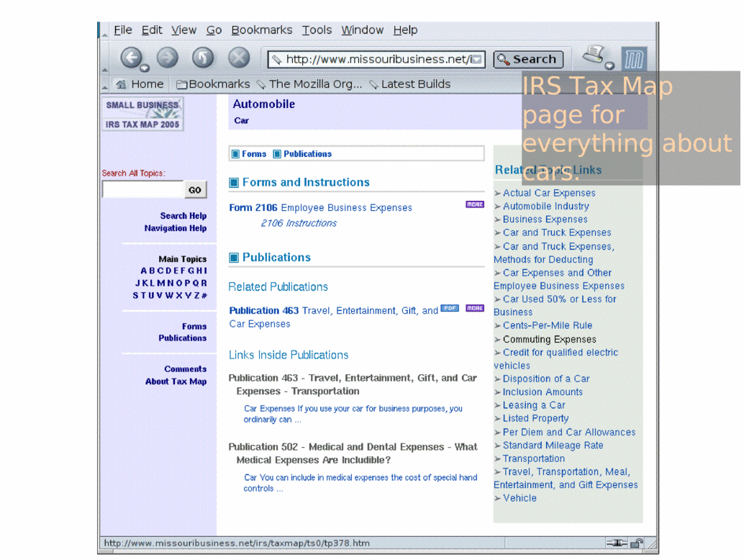Open the Print button dropdown arrow
Image resolution: width=744 pixels, height=560 pixels.
609,66
